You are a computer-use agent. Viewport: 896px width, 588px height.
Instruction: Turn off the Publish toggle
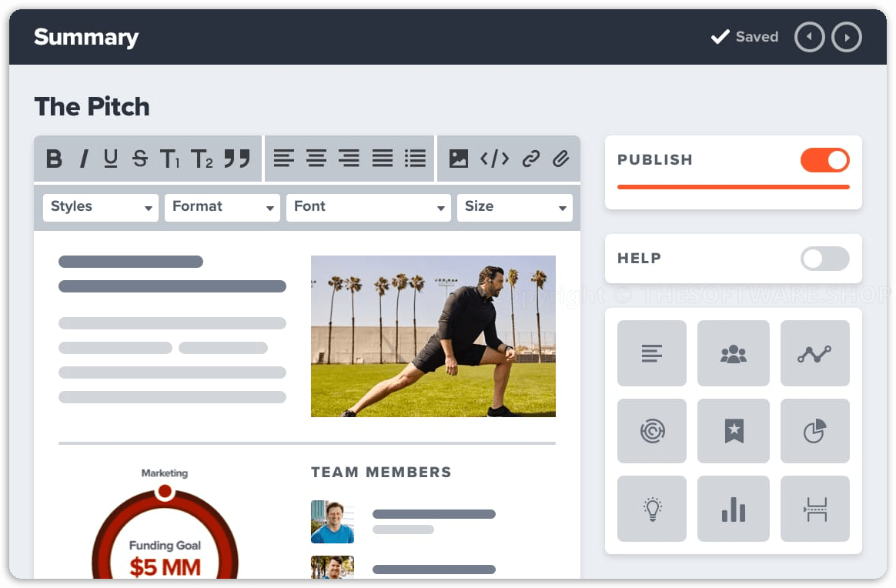(x=824, y=160)
